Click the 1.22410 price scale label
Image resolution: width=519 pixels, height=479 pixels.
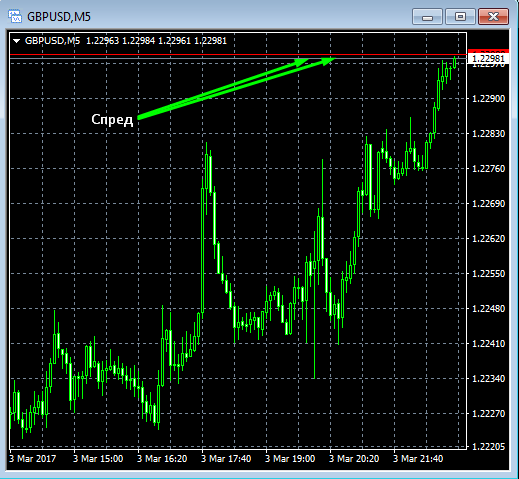coord(488,344)
